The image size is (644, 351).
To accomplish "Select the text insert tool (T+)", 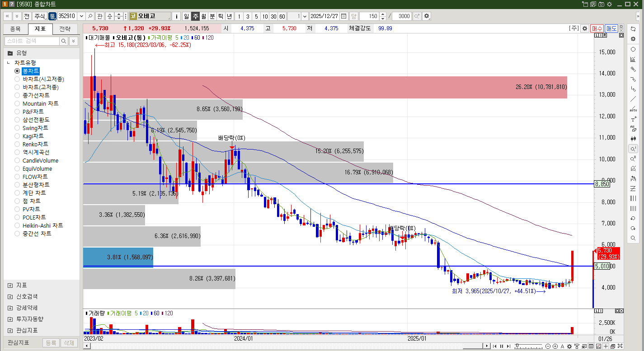I will pos(633,119).
